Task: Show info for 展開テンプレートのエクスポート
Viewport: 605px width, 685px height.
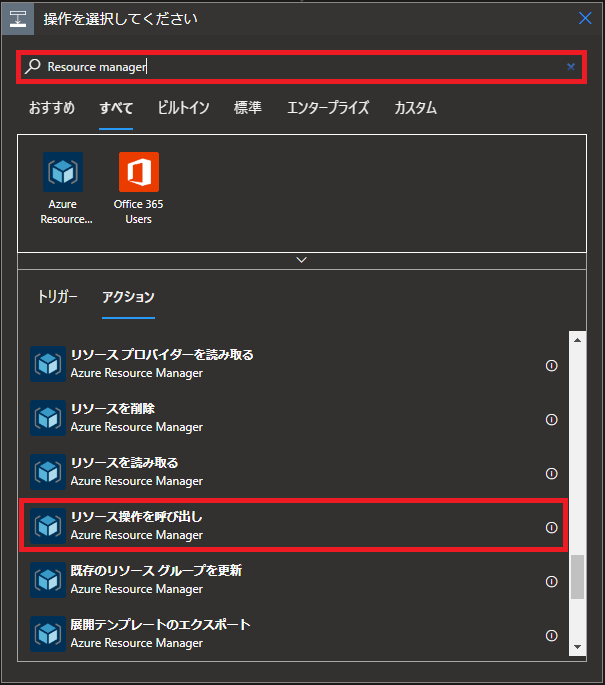Action: tap(551, 635)
